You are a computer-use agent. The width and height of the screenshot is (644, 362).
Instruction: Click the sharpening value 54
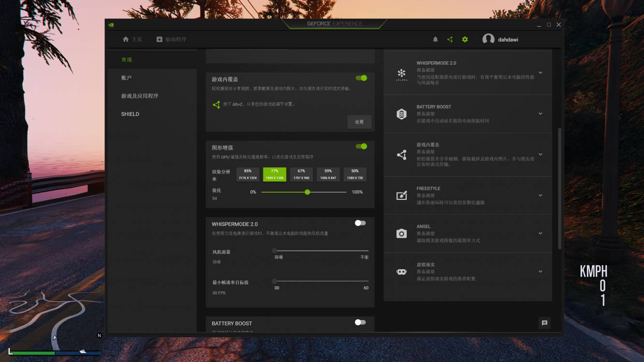click(215, 198)
